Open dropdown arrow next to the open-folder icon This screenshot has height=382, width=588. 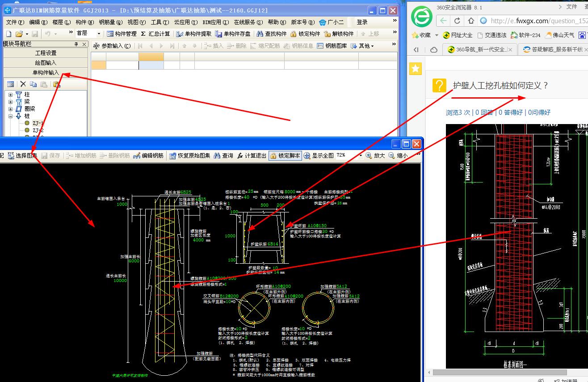(x=27, y=34)
